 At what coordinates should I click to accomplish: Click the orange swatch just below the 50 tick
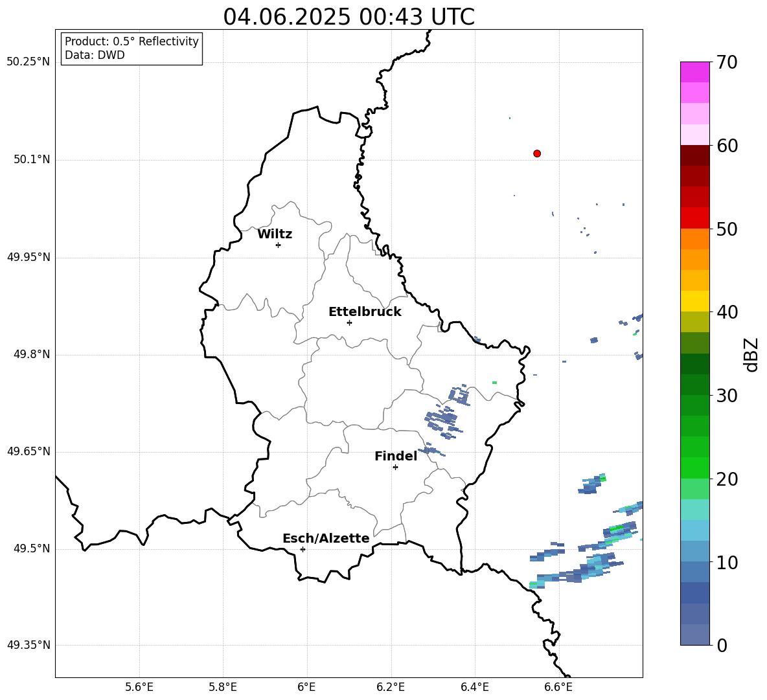pos(694,238)
